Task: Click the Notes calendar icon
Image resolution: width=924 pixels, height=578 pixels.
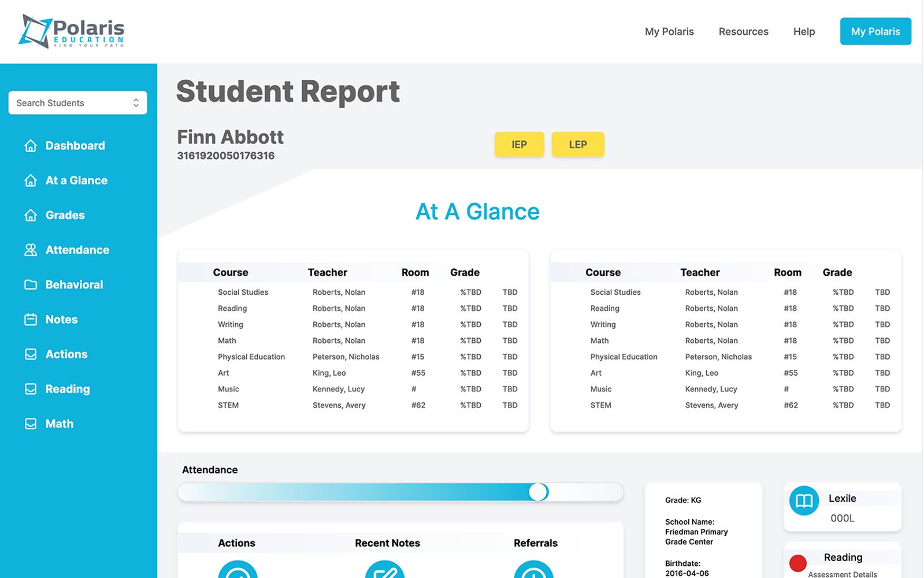Action: 31,320
